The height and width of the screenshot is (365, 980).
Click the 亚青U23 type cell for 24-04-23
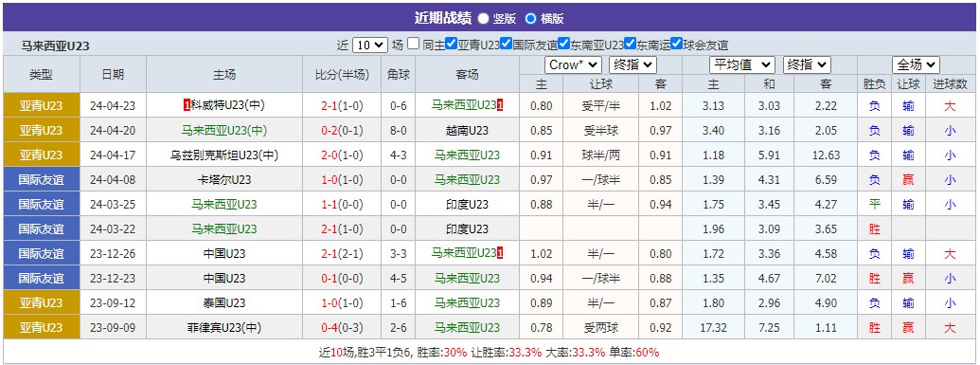[x=42, y=105]
